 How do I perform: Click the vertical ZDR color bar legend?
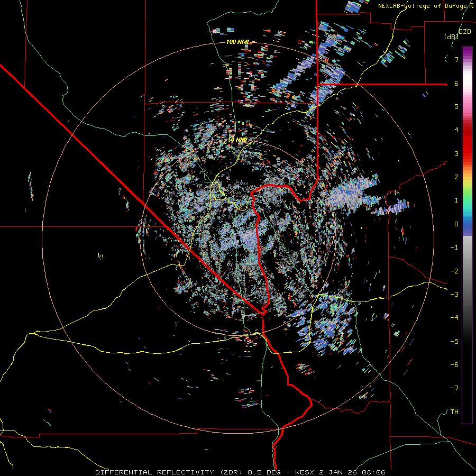tap(467, 235)
